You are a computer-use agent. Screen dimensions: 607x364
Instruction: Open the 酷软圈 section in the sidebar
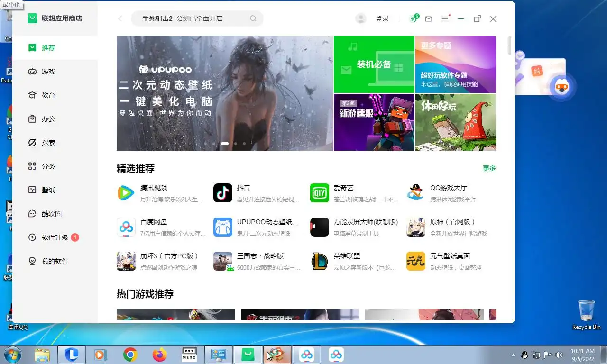55,214
